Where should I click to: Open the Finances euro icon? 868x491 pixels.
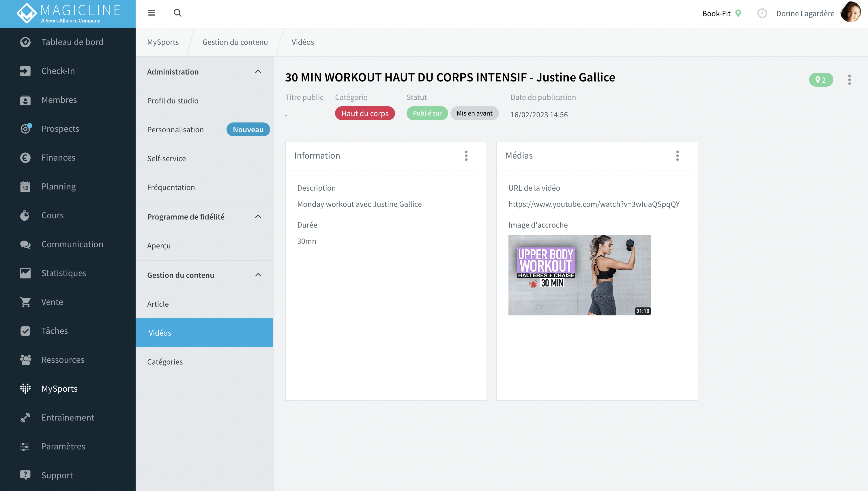25,157
